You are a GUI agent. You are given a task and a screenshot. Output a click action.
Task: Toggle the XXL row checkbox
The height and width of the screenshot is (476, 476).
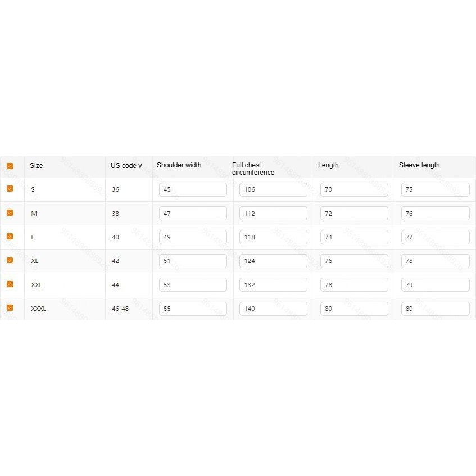(10, 284)
